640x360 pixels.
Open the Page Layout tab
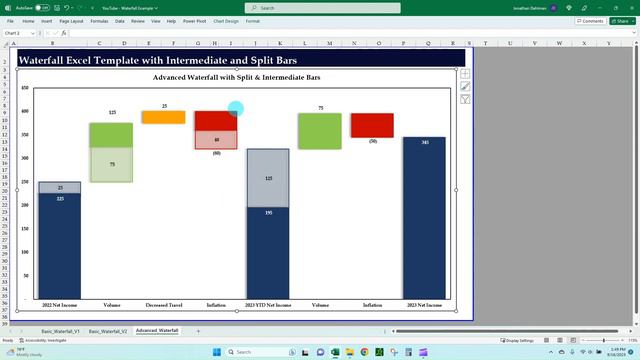[x=71, y=21]
